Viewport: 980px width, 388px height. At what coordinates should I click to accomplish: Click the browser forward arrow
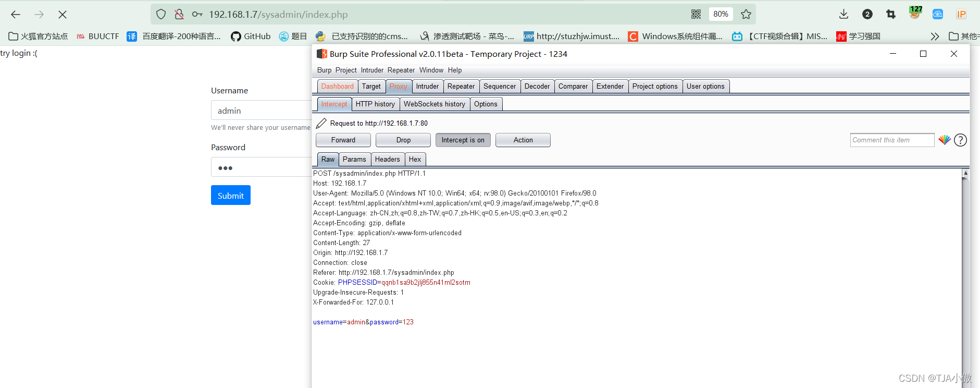(39, 15)
